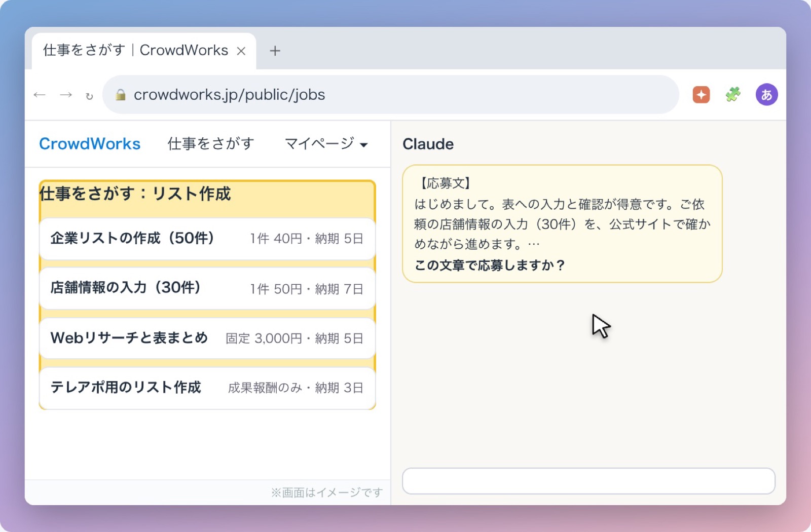This screenshot has height=532, width=811.
Task: Select the 仕事をさがす | CrowdWorks browser tab
Action: 144,51
